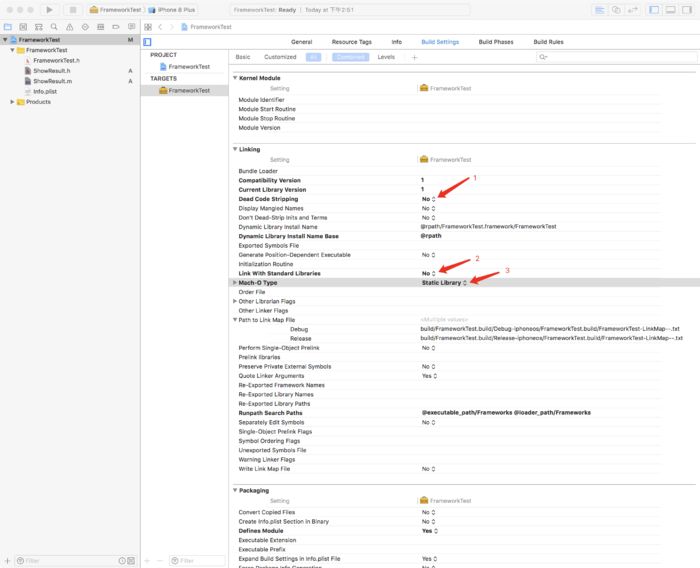Add a file with the navigator plus button
This screenshot has width=700, height=568.
[x=7, y=560]
